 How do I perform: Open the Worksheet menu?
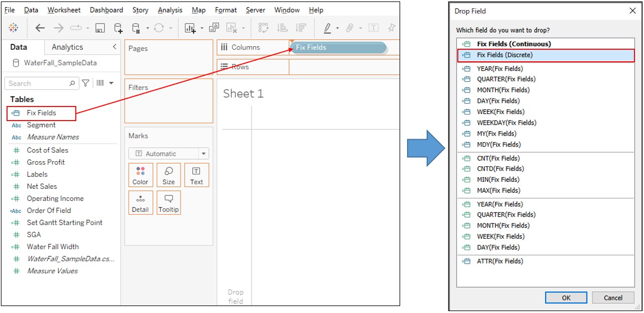point(64,10)
